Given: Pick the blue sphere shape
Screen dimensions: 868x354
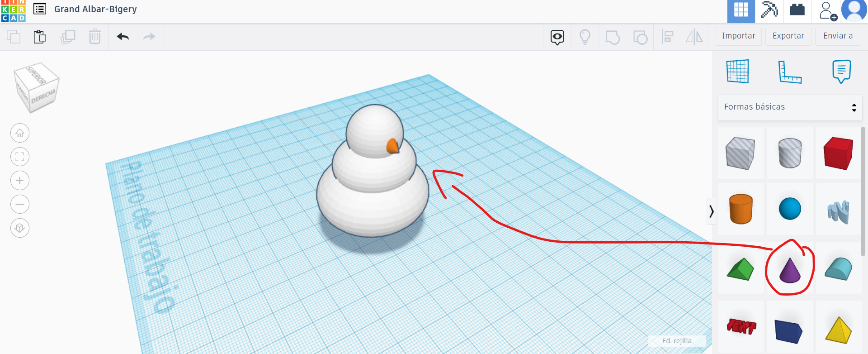Looking at the screenshot, I should [x=790, y=209].
